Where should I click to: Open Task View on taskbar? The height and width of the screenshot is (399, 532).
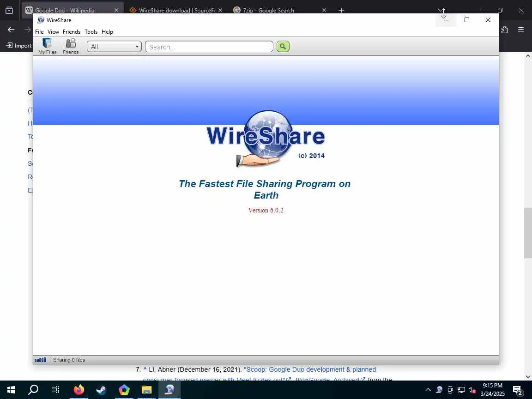click(55, 389)
